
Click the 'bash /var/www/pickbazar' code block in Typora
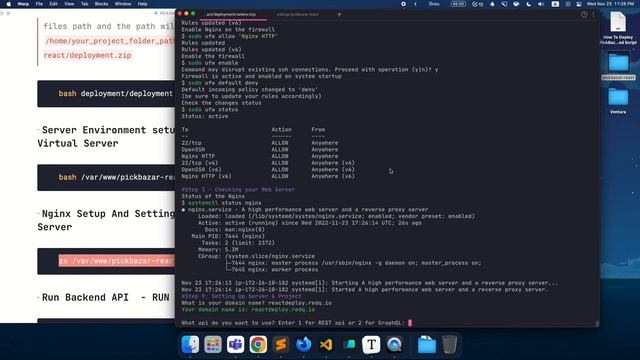pos(106,178)
